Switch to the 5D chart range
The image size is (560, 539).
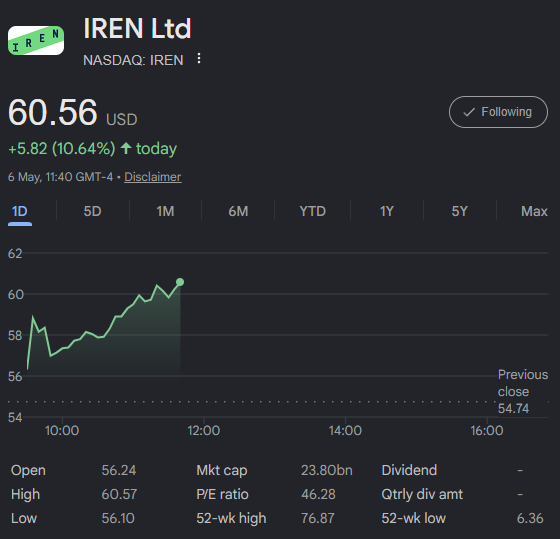point(92,211)
